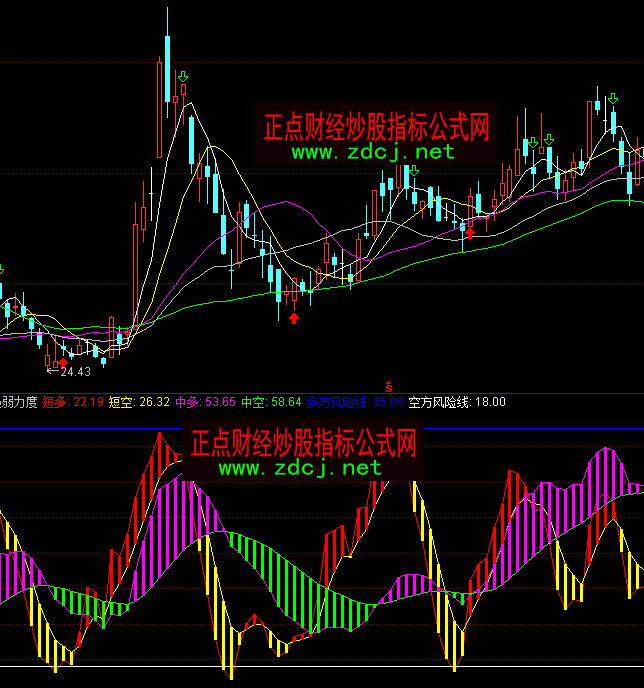Click the green arrow at chart's left edge
The width and height of the screenshot is (644, 688).
pos(2,270)
